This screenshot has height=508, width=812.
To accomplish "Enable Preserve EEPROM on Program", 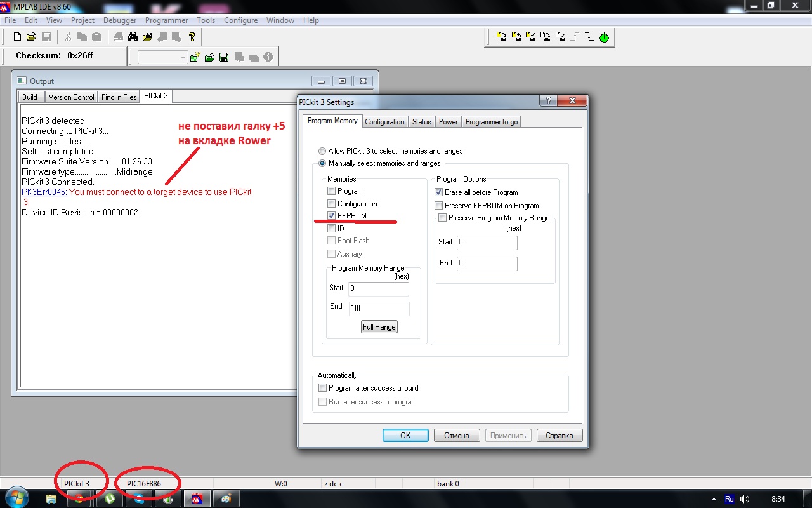I will point(439,206).
